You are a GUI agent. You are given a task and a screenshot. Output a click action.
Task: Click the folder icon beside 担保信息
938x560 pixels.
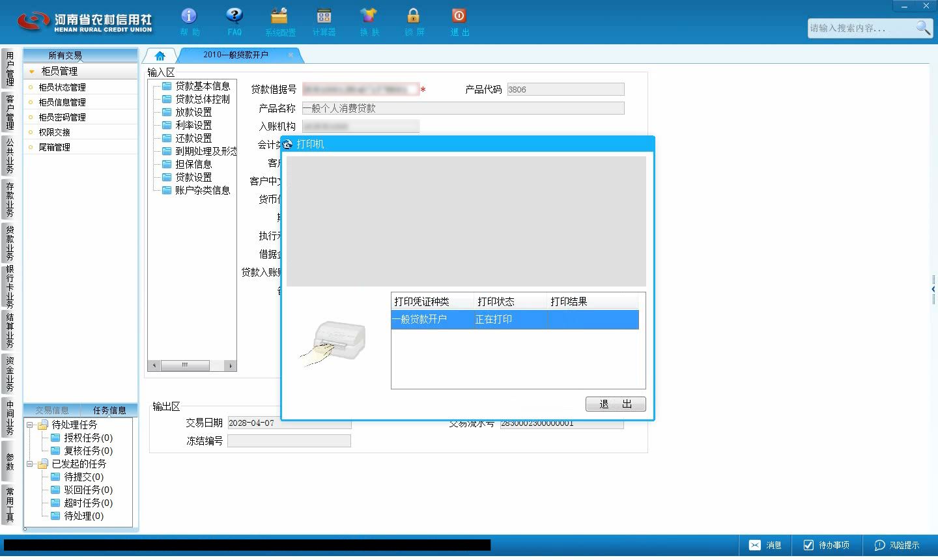tap(167, 164)
